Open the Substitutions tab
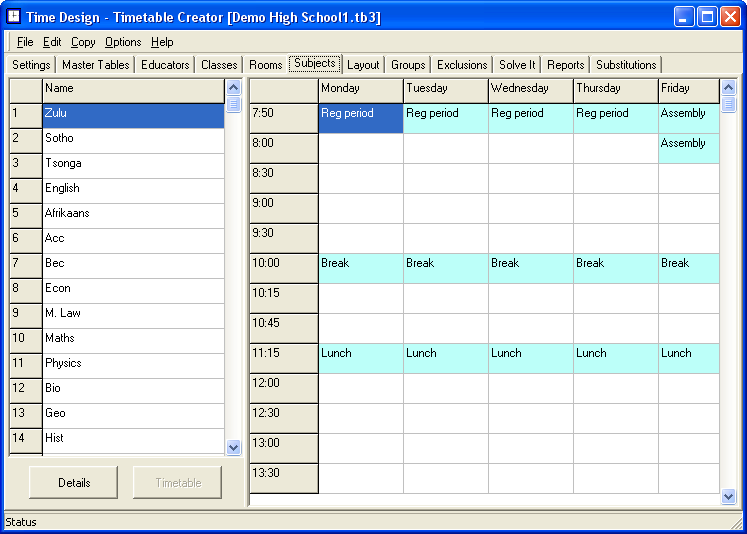This screenshot has height=534, width=747. coord(626,65)
